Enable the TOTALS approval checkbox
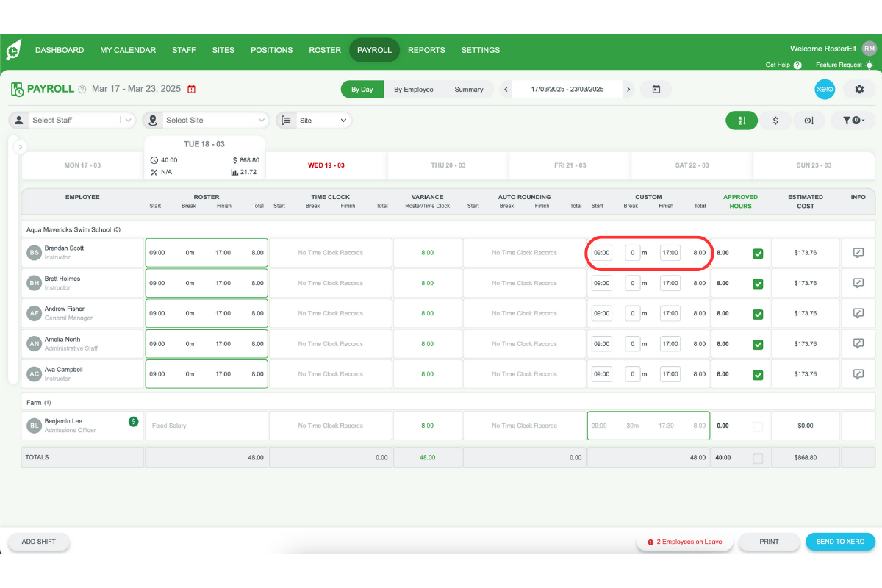Screen dimensions: 882x588 pyautogui.click(x=759, y=456)
